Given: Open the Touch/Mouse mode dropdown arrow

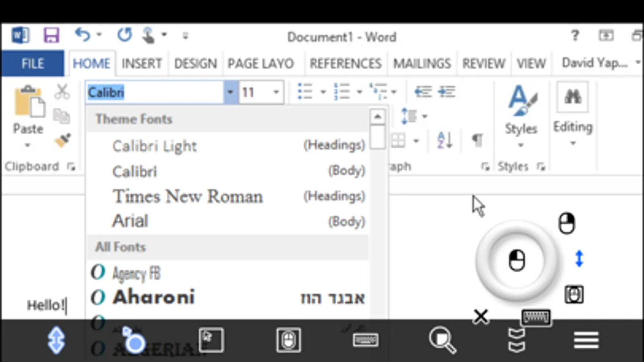Looking at the screenshot, I should tap(164, 35).
